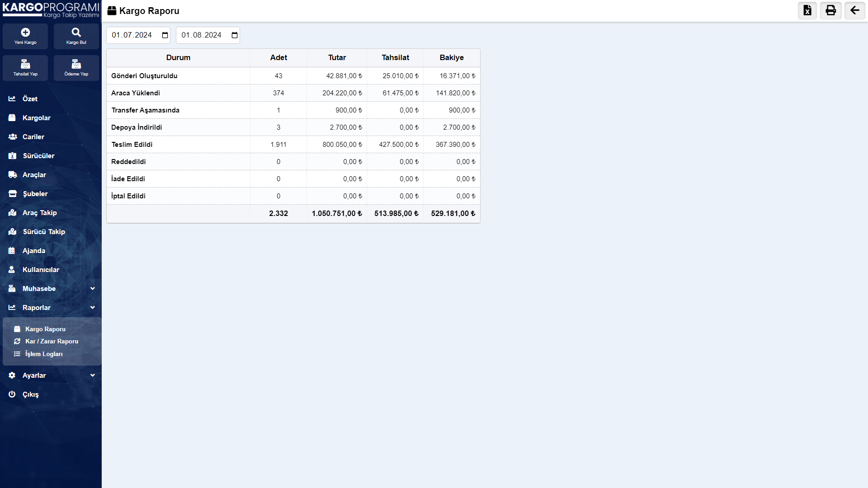Image resolution: width=868 pixels, height=488 pixels.
Task: Open end date calendar picker
Action: pyautogui.click(x=235, y=35)
